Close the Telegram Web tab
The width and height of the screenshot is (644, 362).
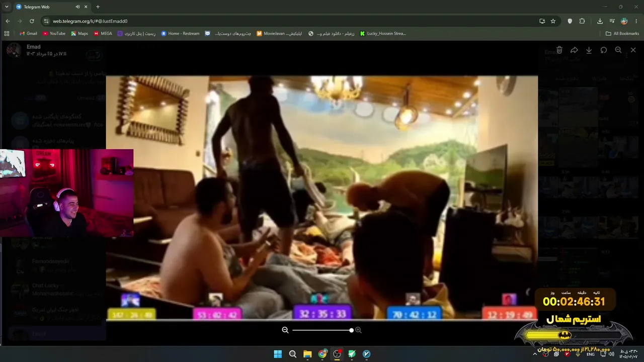[86, 7]
